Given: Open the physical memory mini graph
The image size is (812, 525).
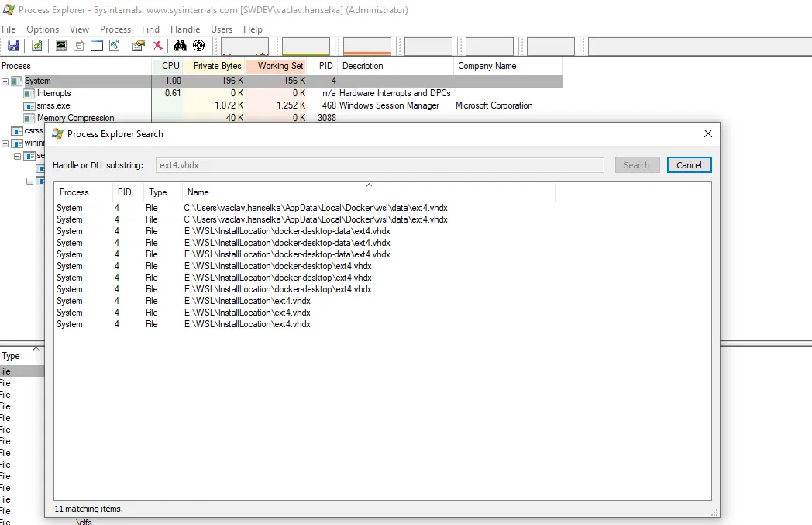Looking at the screenshot, I should click(367, 46).
